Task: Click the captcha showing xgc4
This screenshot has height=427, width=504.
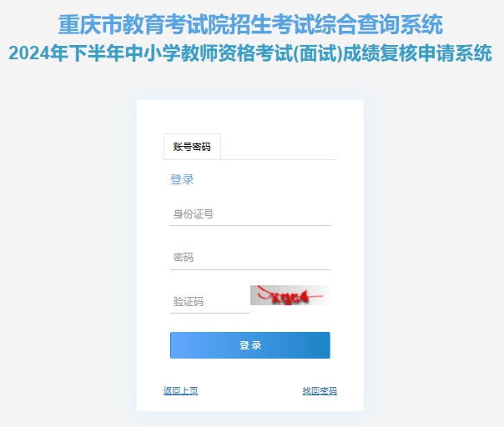Action: tap(290, 295)
